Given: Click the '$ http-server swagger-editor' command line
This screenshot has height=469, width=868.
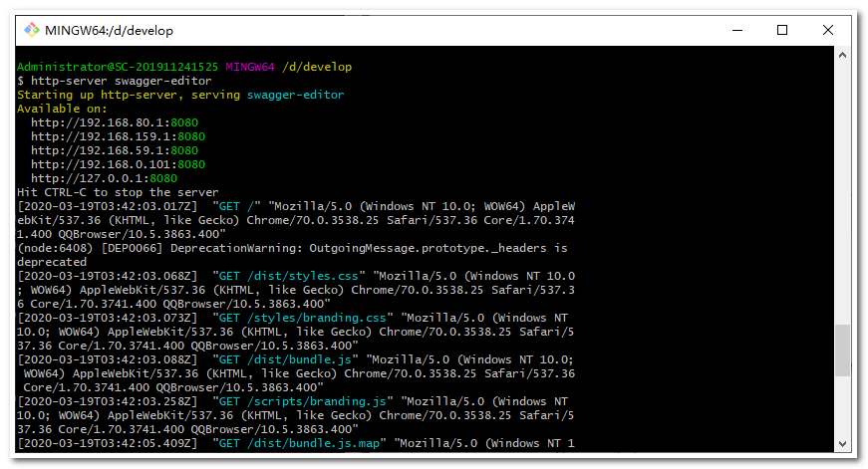Looking at the screenshot, I should 114,81.
